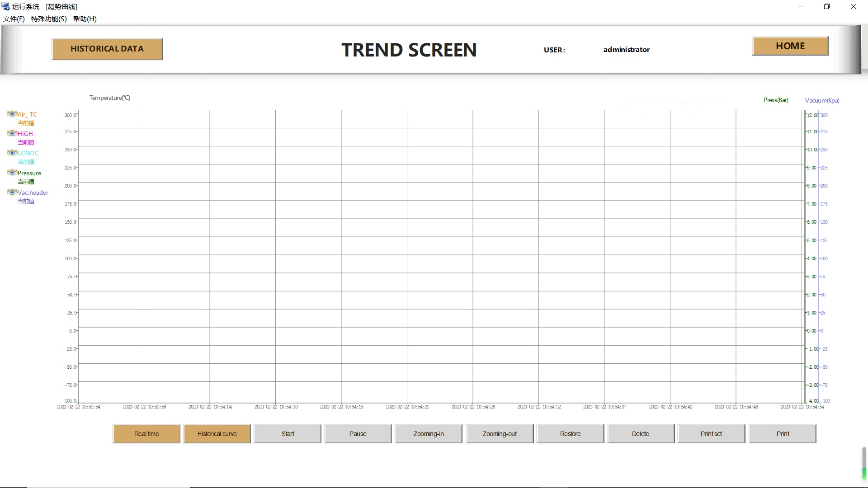868x488 pixels.
Task: Toggle HIGH curve eye icon
Action: click(x=12, y=133)
